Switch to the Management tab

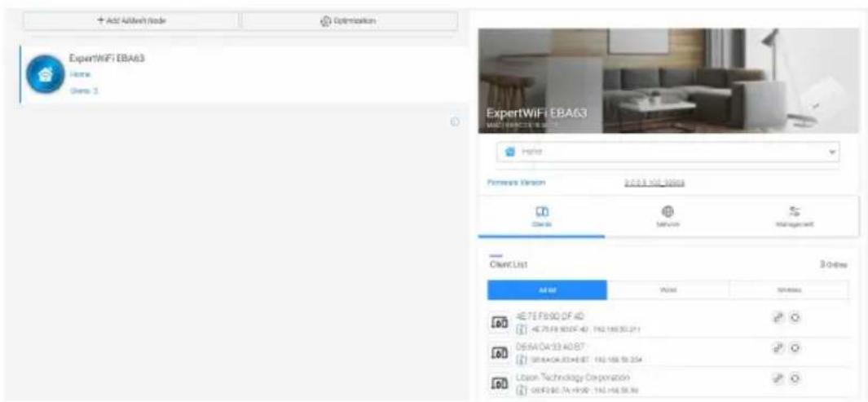pos(795,217)
